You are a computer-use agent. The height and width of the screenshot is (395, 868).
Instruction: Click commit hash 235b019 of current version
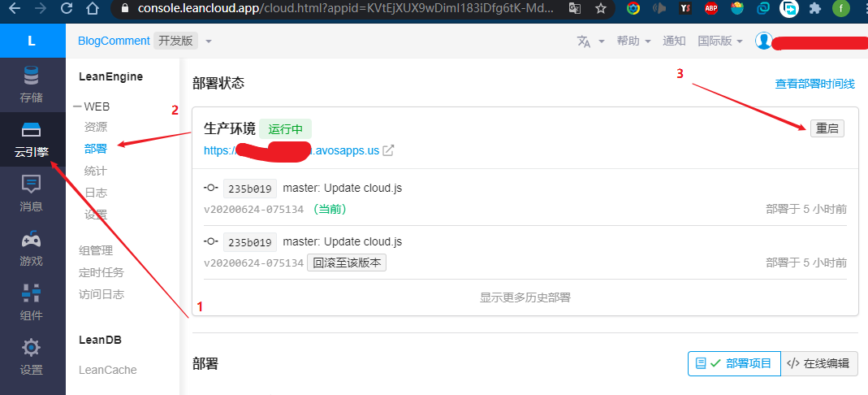click(249, 189)
